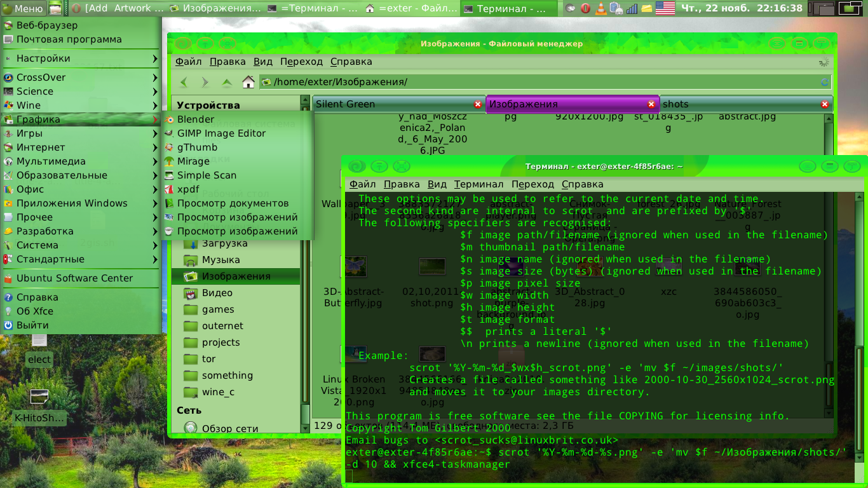Open the file manager Переход menu
The width and height of the screenshot is (868, 488).
pyautogui.click(x=301, y=62)
